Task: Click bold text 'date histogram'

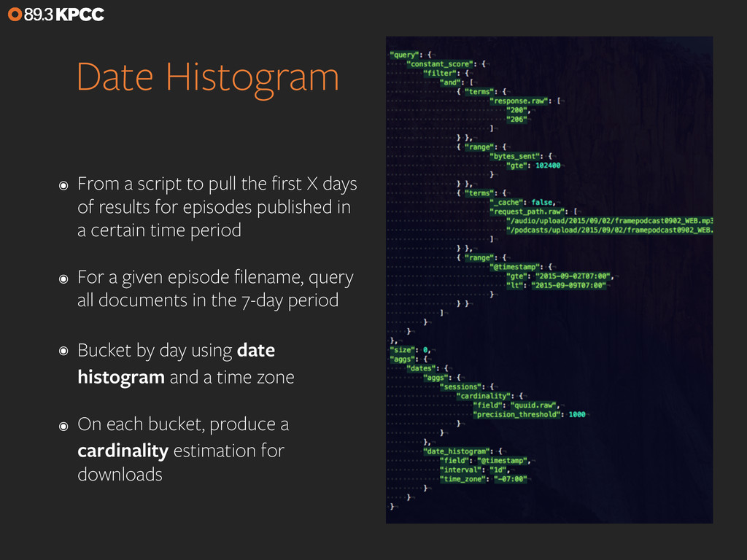Action: [x=177, y=363]
